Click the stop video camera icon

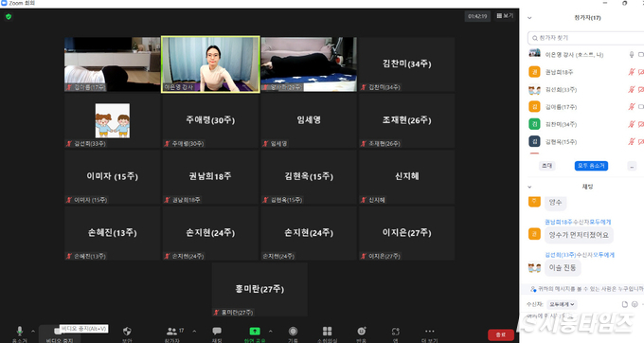click(58, 332)
